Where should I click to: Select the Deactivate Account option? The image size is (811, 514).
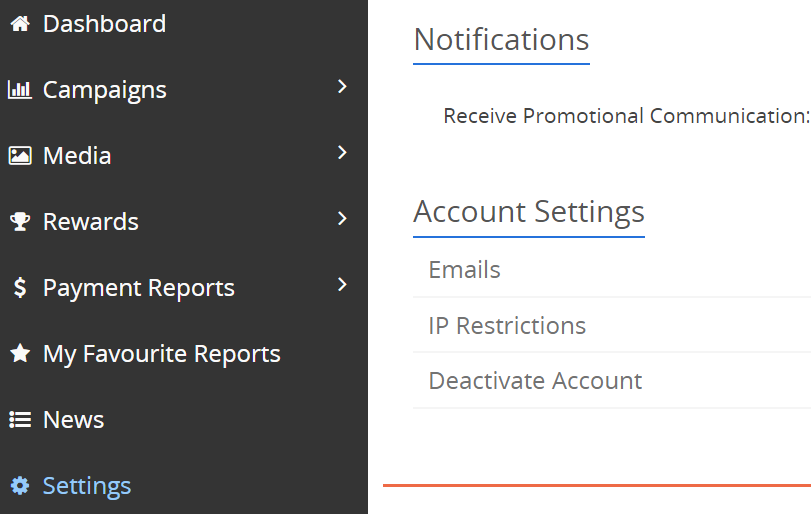535,381
